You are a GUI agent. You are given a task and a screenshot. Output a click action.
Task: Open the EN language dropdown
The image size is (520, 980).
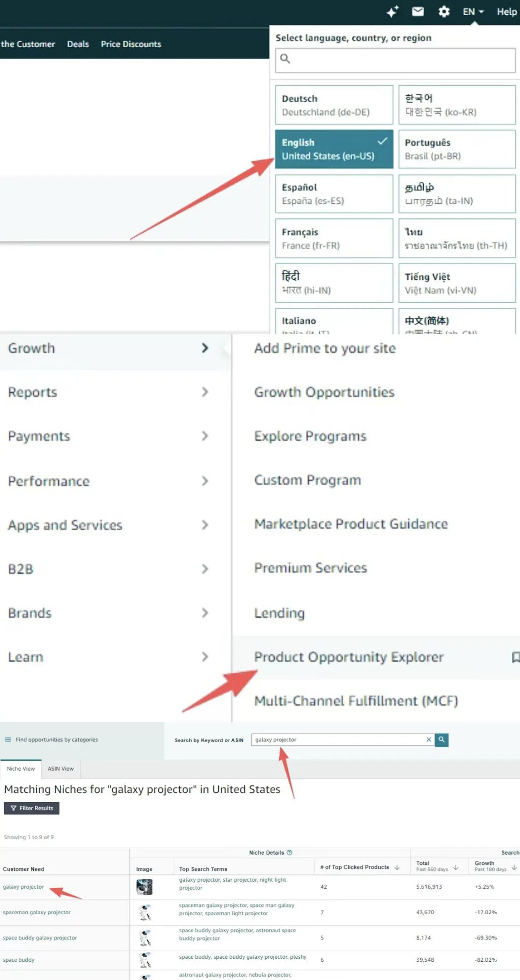click(473, 12)
